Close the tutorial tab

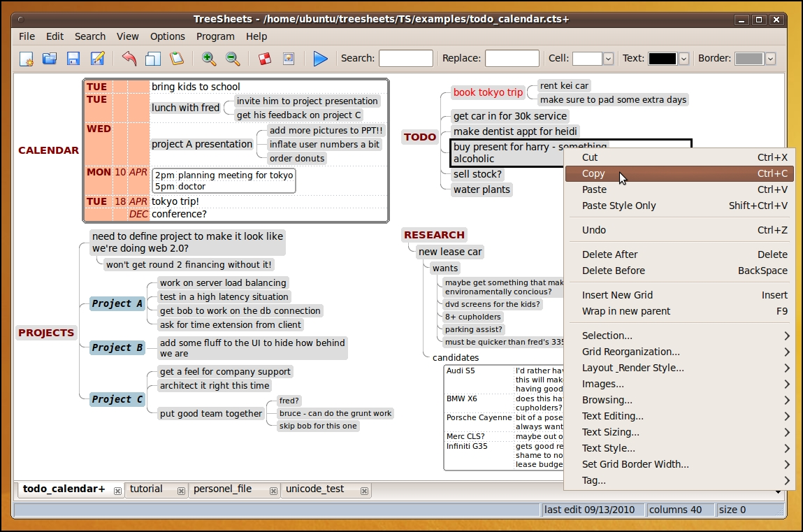point(181,491)
